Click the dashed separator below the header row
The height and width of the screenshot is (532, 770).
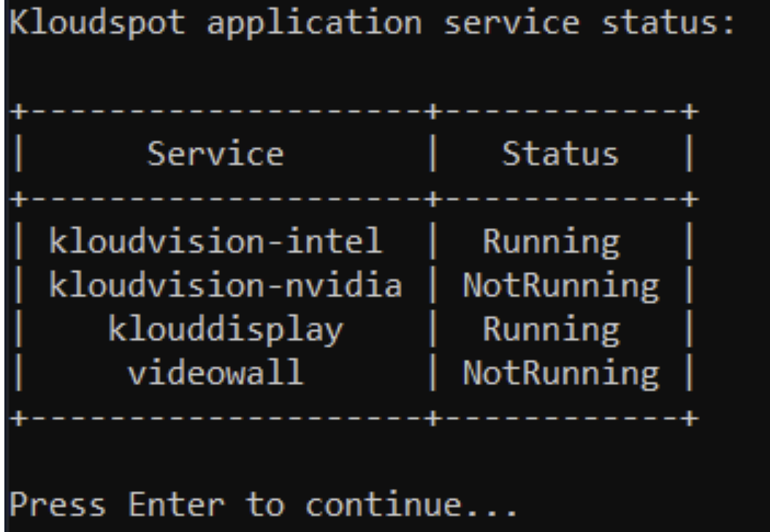pos(354,199)
